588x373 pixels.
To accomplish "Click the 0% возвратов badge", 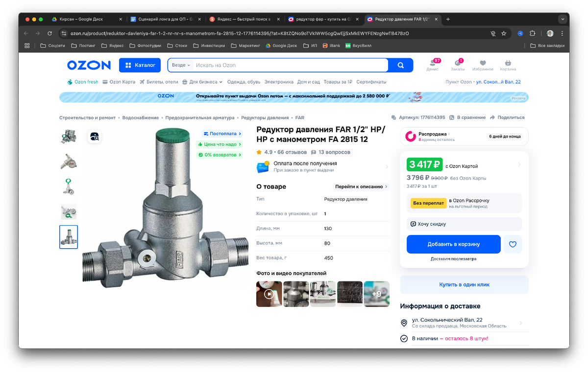I will (x=220, y=155).
